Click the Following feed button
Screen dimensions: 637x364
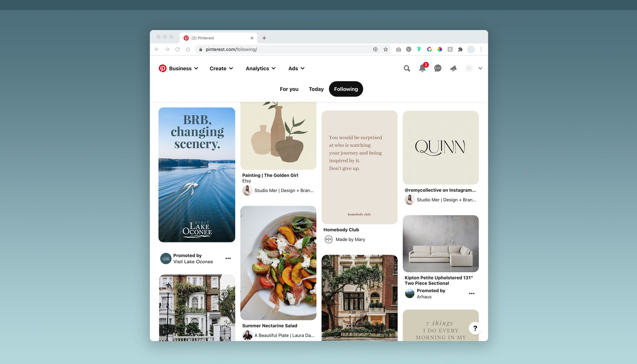tap(346, 89)
